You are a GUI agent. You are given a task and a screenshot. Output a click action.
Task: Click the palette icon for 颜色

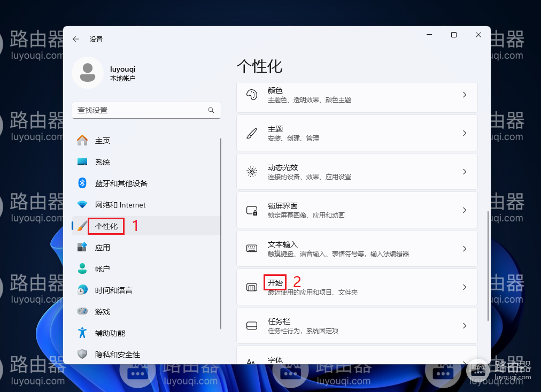[x=252, y=95]
